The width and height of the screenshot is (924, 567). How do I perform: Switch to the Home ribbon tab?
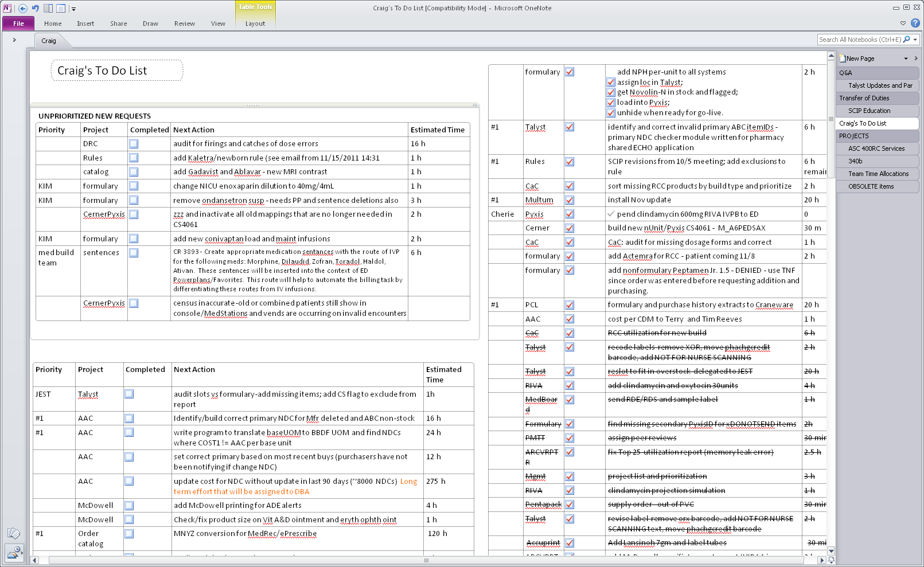coord(53,24)
